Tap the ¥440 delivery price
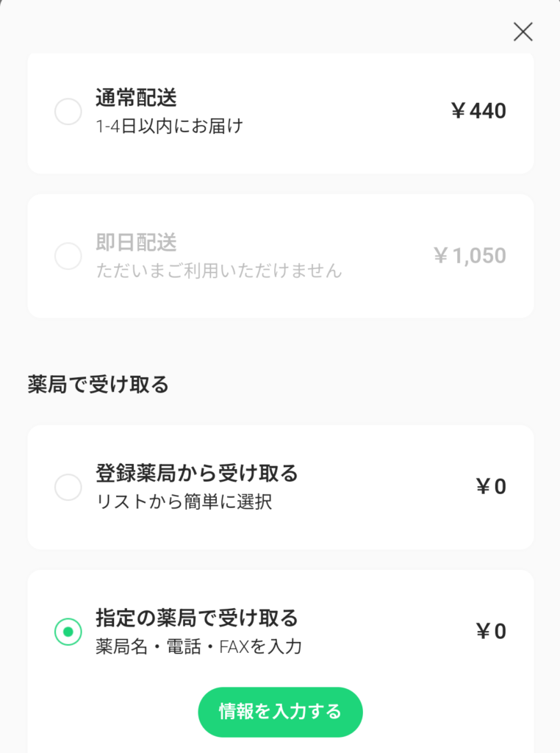The height and width of the screenshot is (753, 560). pos(478,111)
